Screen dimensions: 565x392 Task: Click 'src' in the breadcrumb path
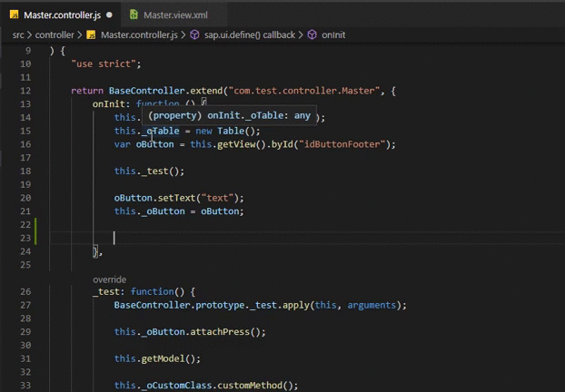(18, 34)
